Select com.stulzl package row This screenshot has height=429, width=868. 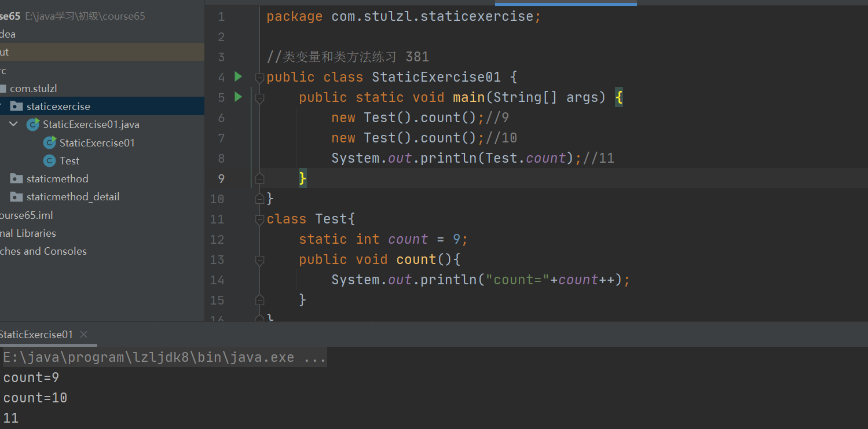[x=102, y=89]
